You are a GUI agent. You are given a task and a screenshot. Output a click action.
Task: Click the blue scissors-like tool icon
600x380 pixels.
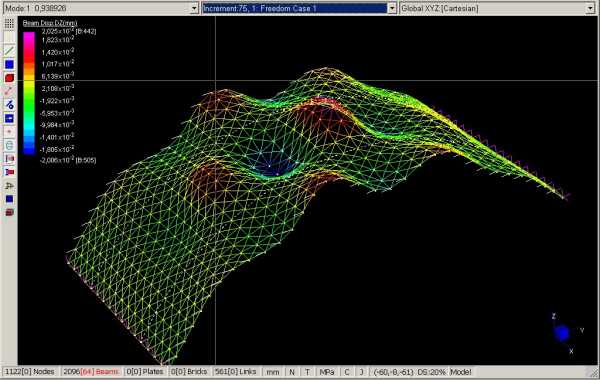pyautogui.click(x=9, y=104)
